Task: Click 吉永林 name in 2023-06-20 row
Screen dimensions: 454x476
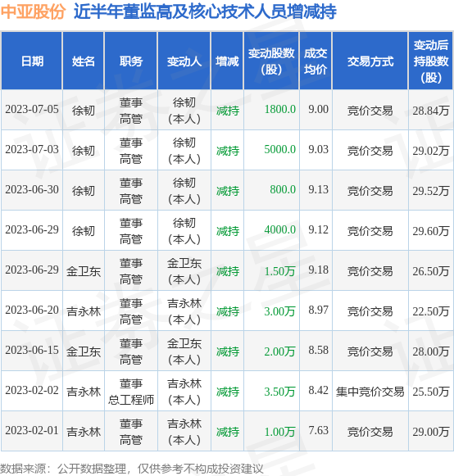Action: tap(84, 311)
